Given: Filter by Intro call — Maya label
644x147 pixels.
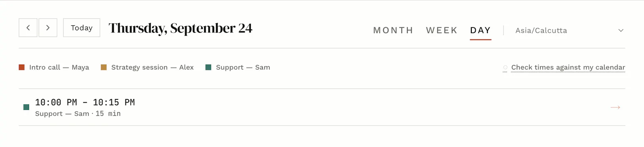Looking at the screenshot, I should click(59, 67).
